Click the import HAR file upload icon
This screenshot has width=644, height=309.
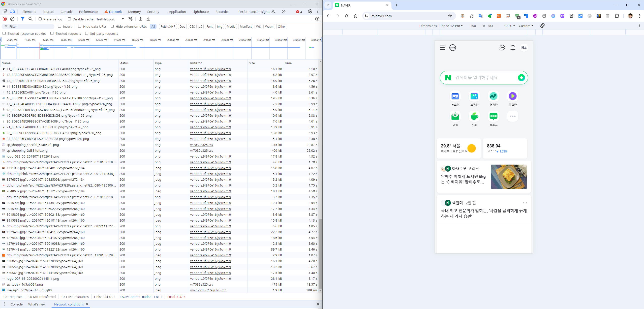tap(141, 19)
